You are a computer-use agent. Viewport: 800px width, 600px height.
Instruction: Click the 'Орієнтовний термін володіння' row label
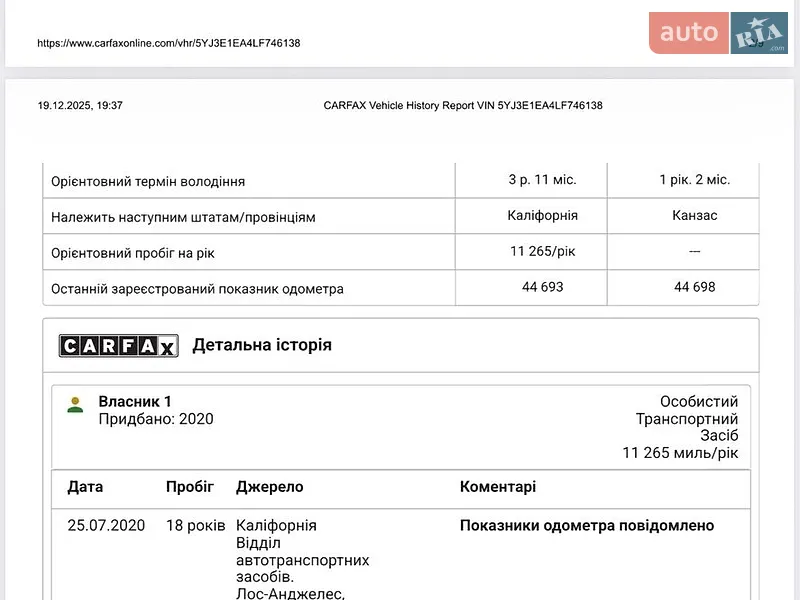coord(148,182)
